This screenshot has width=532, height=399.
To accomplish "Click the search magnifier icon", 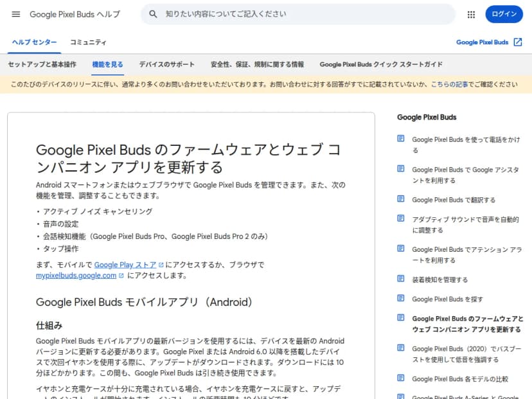I will (153, 14).
